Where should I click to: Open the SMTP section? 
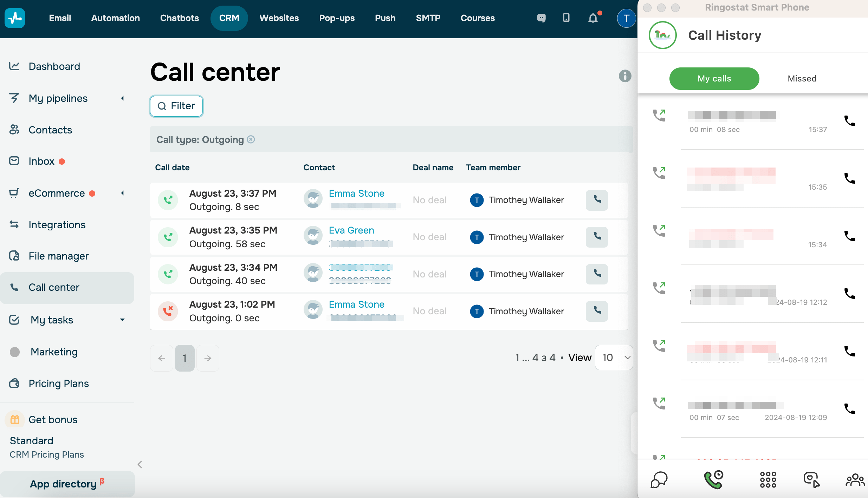(x=428, y=18)
